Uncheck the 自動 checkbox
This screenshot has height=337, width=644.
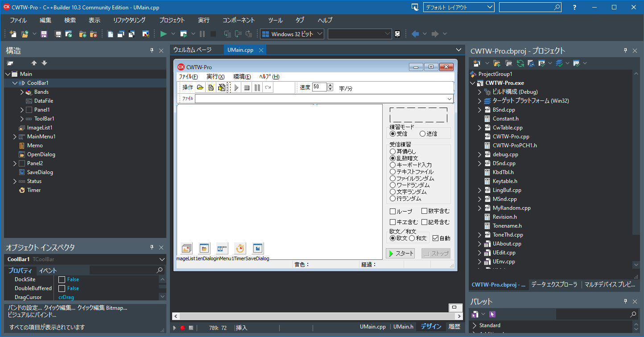pos(442,238)
